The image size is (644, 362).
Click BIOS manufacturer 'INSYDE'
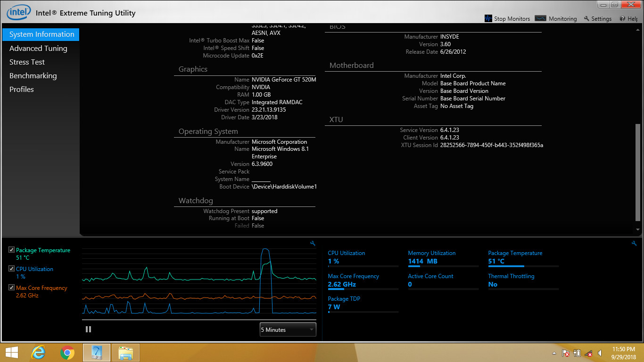(450, 37)
